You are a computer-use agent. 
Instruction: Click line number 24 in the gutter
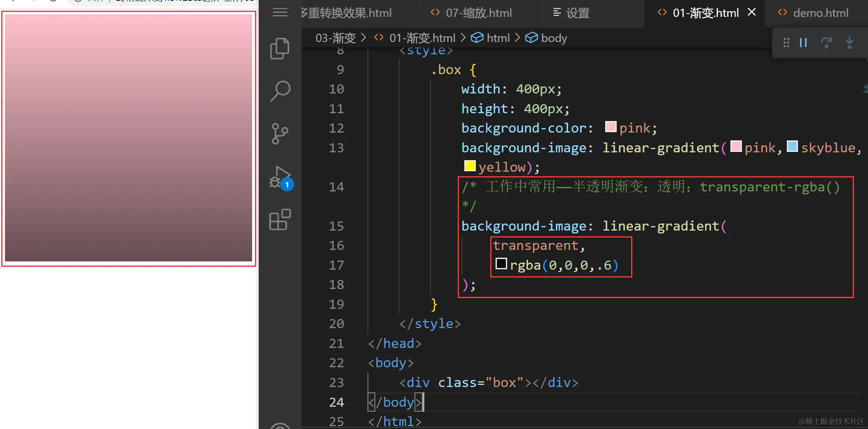tap(337, 402)
